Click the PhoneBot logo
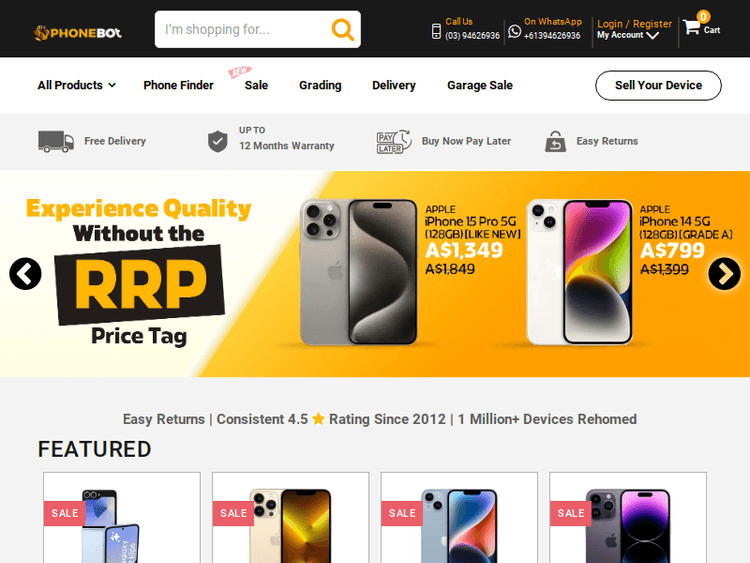Image resolution: width=750 pixels, height=563 pixels. (x=78, y=33)
